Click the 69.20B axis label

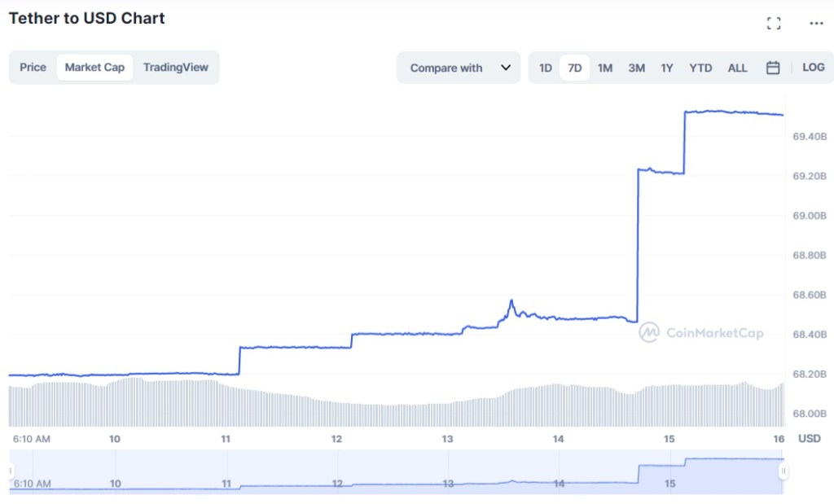[x=810, y=176]
